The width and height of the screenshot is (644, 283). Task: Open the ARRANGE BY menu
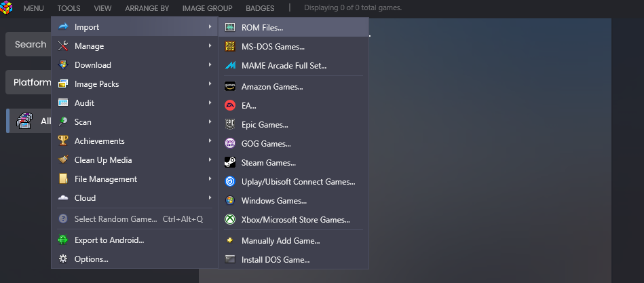click(x=147, y=8)
